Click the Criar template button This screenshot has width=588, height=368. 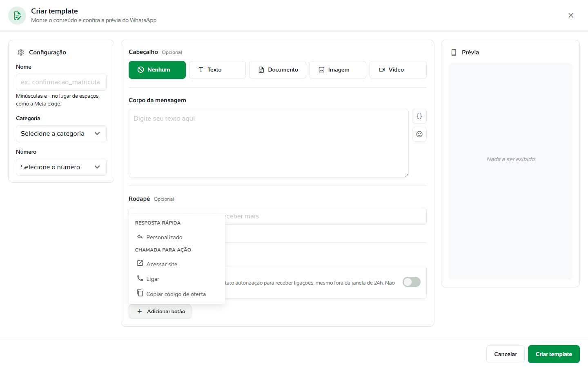(x=554, y=354)
